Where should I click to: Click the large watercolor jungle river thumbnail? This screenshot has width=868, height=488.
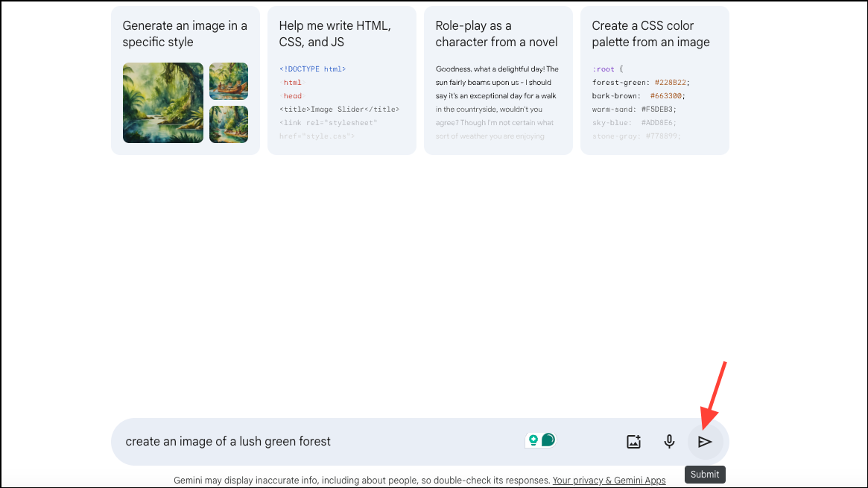click(x=163, y=103)
